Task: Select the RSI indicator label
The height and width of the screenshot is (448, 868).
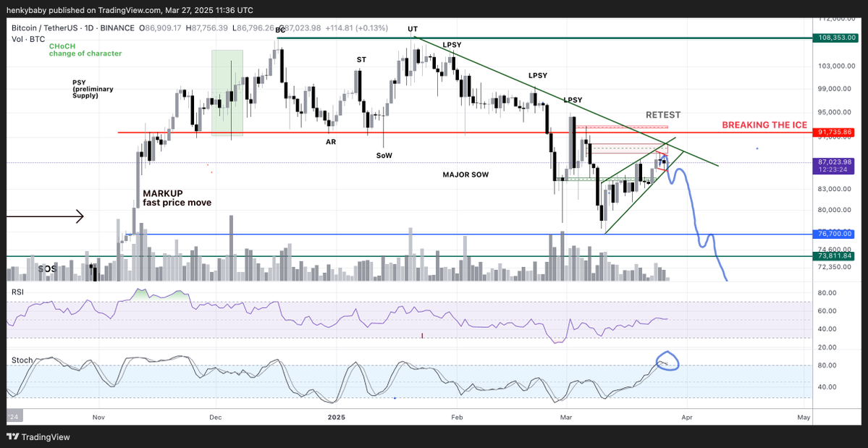Action: [x=16, y=292]
